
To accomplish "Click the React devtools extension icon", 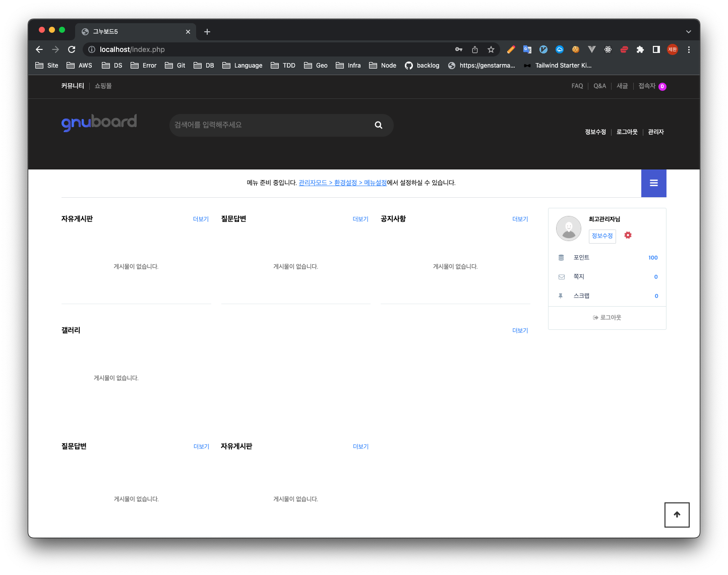I will click(608, 49).
